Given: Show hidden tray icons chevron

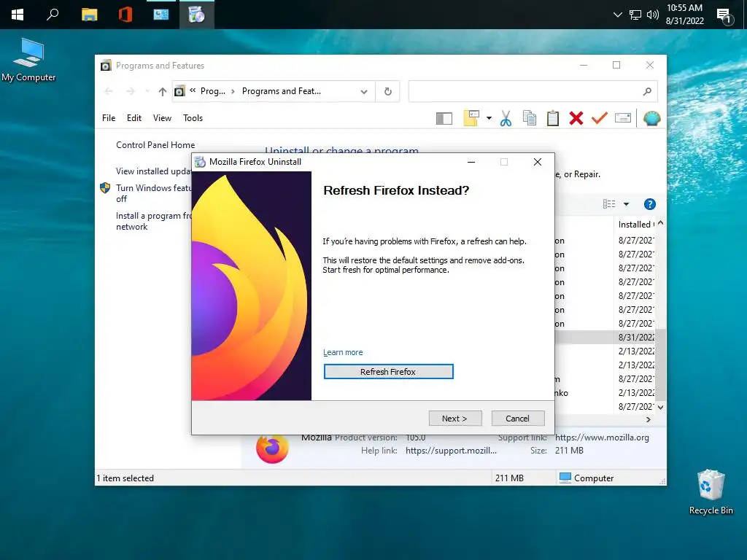Looking at the screenshot, I should (618, 15).
